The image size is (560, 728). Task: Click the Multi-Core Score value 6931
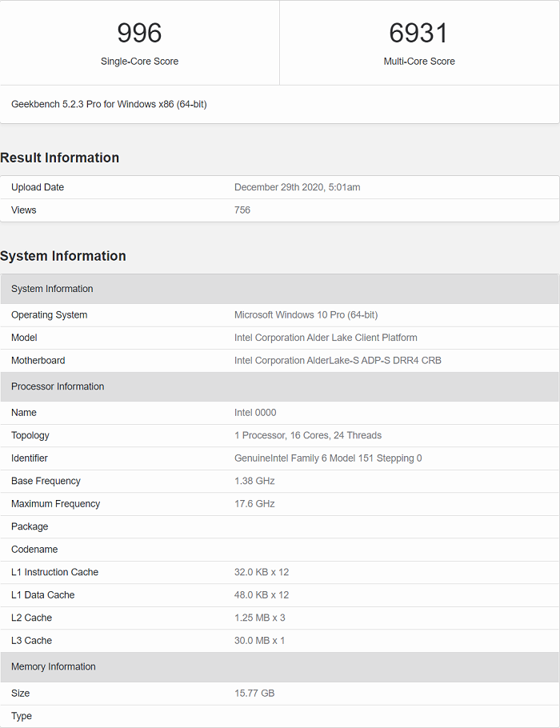(x=419, y=33)
